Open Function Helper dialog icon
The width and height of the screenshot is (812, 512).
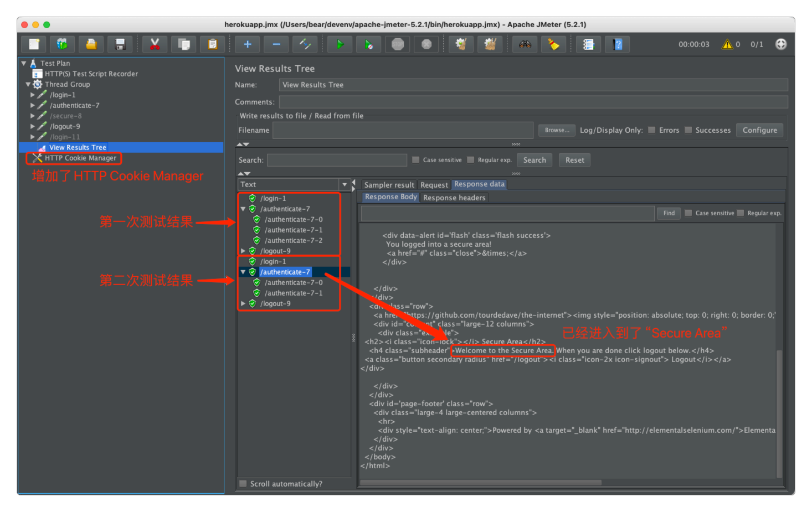point(589,44)
